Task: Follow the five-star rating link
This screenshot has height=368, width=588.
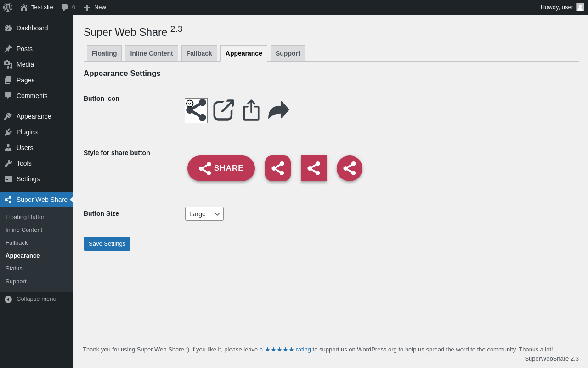Action: (x=286, y=350)
